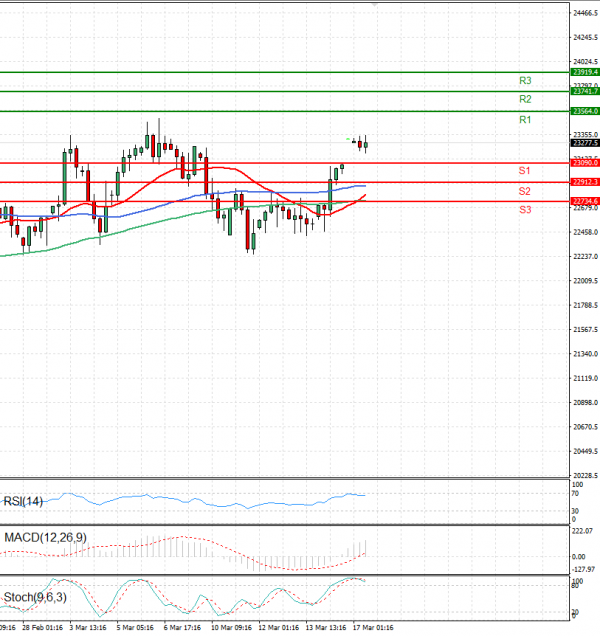600x636 pixels.
Task: Click the 28 Feb 01:16 date label
Action: 43,627
